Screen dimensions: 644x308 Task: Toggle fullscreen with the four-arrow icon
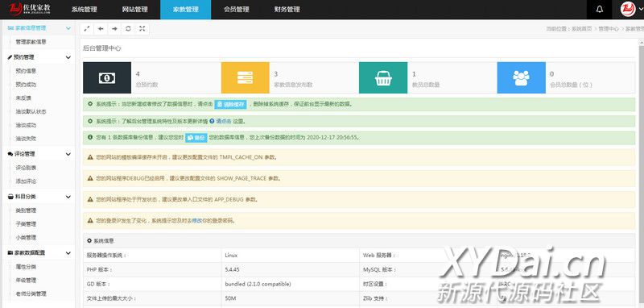click(142, 29)
